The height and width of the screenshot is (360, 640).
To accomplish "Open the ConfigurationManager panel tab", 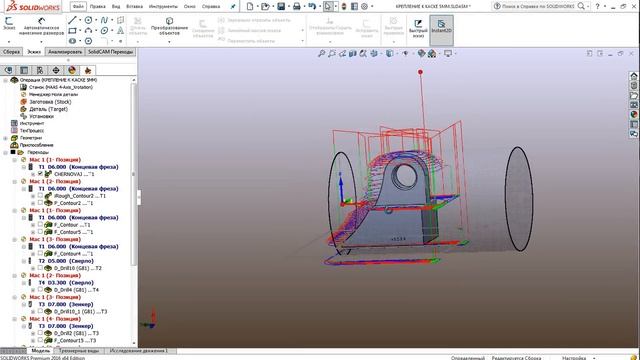I will point(40,70).
